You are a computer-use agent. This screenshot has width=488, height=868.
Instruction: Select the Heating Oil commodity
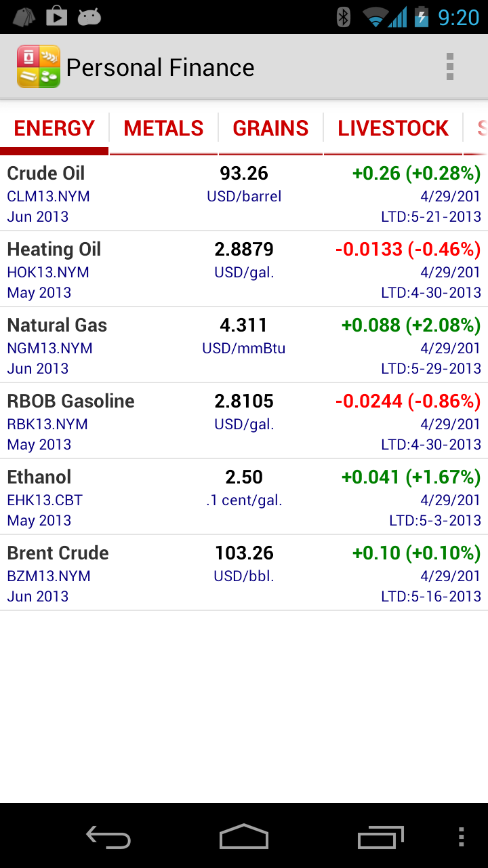point(244,270)
